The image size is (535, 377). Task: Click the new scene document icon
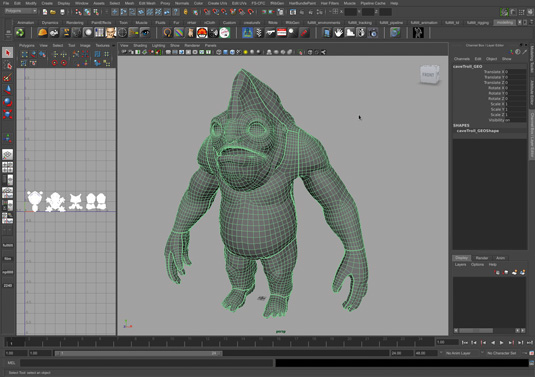click(45, 12)
